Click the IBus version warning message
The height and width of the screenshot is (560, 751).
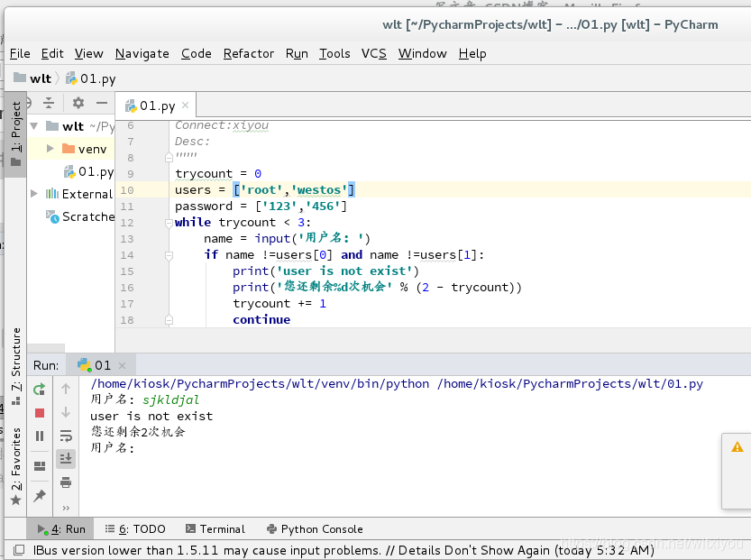(x=343, y=550)
